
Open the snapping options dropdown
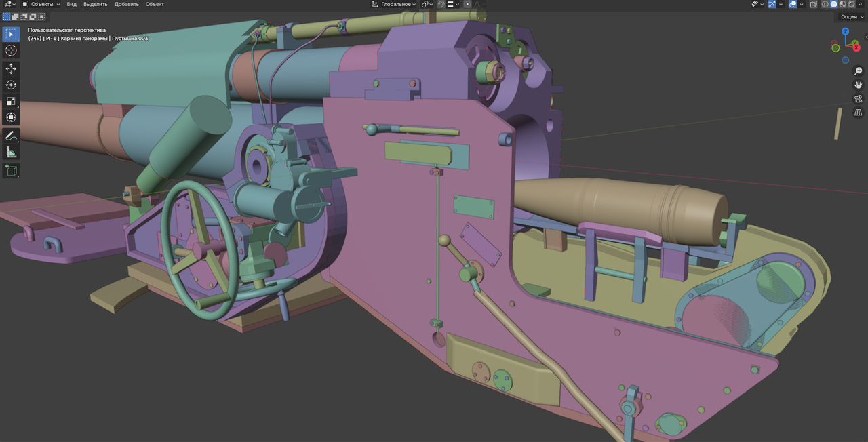point(453,4)
